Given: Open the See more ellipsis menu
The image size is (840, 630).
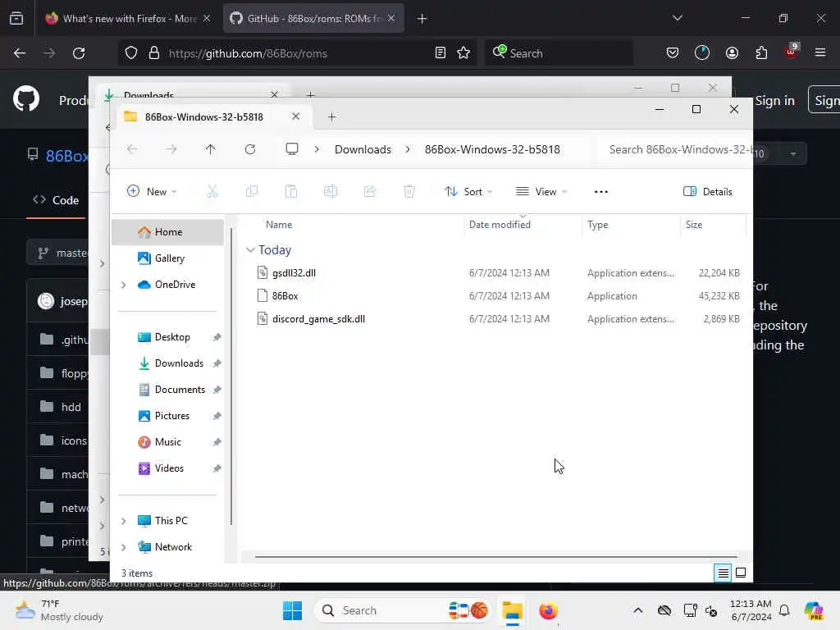Looking at the screenshot, I should pyautogui.click(x=601, y=192).
